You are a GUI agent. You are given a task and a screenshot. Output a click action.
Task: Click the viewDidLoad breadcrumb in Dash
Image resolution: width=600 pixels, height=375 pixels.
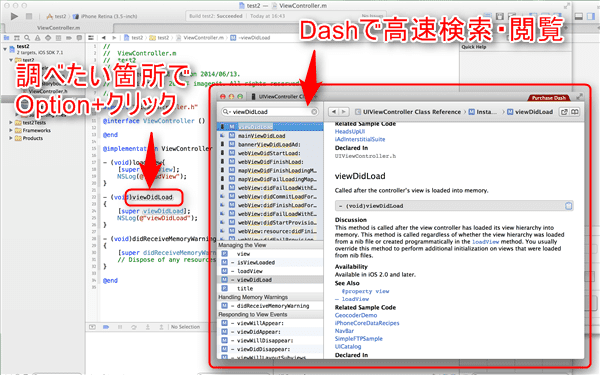530,112
